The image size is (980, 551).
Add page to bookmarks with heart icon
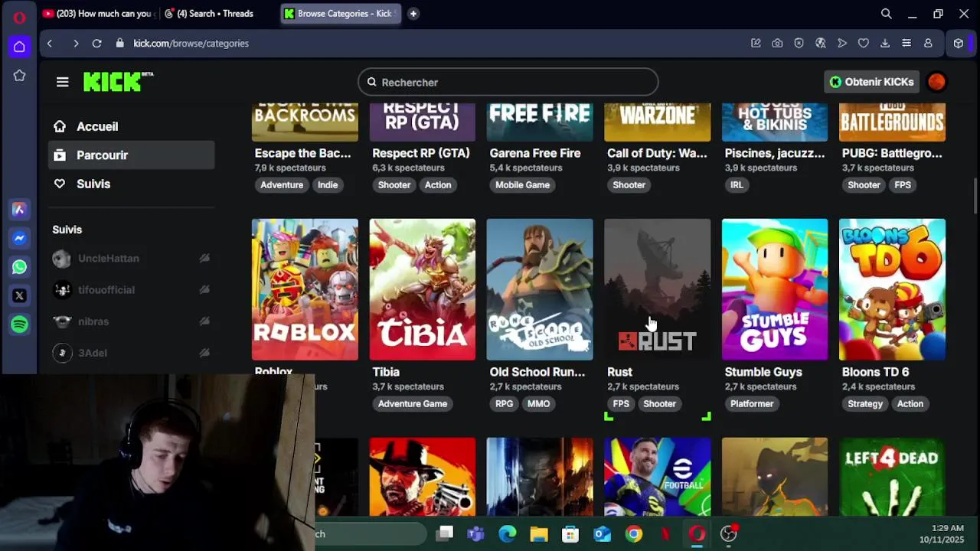pyautogui.click(x=863, y=44)
